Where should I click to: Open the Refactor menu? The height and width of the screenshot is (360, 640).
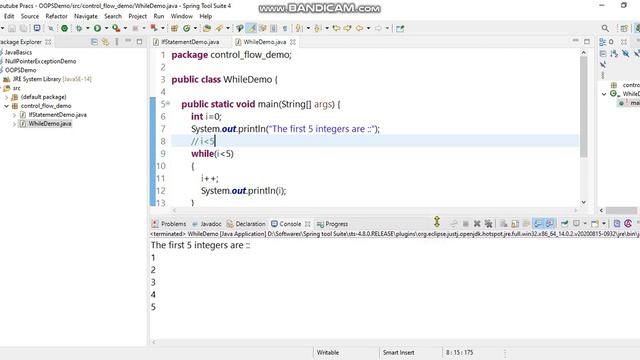pyautogui.click(x=56, y=16)
